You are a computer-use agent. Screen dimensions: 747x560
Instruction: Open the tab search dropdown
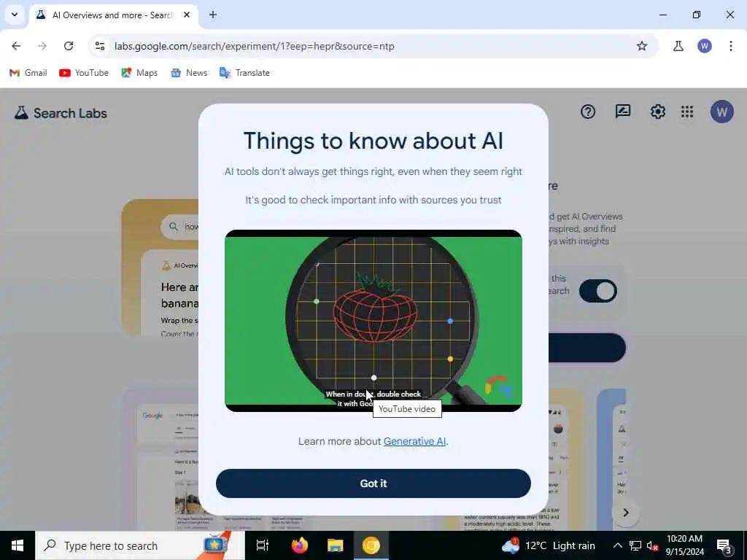pyautogui.click(x=15, y=15)
